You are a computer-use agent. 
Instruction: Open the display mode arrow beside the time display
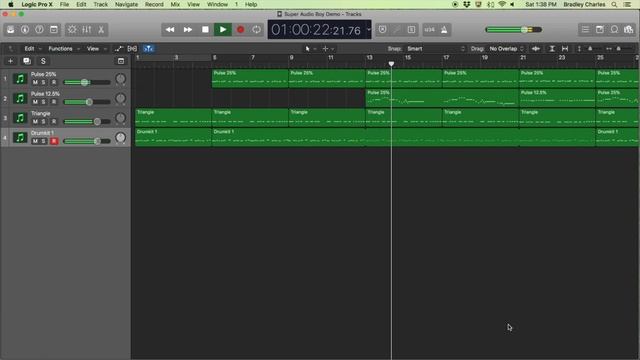pyautogui.click(x=369, y=30)
